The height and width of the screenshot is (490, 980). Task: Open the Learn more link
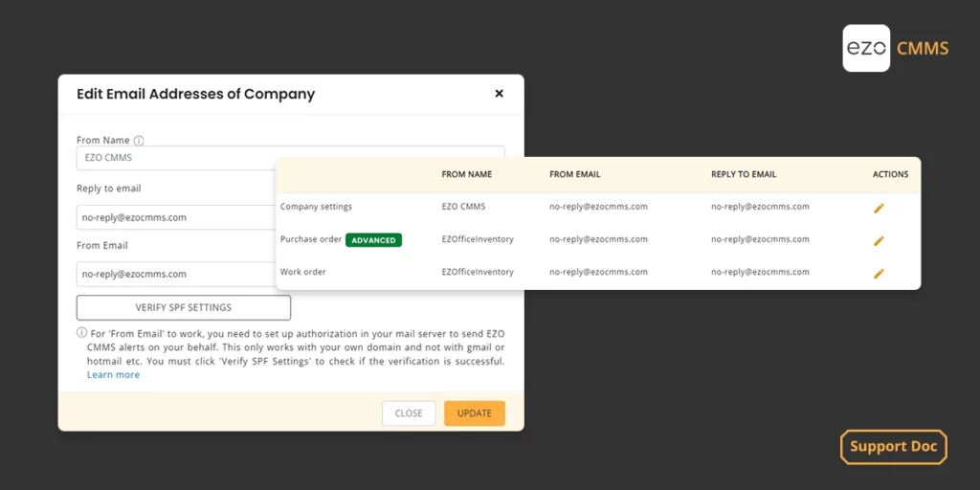click(x=113, y=375)
